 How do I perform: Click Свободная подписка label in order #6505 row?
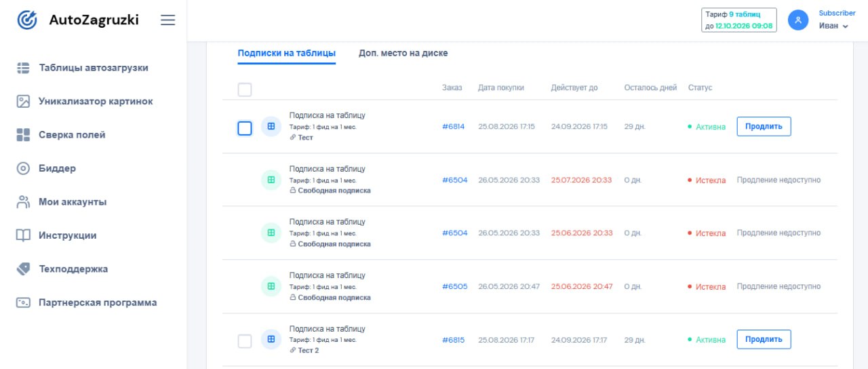coord(334,297)
